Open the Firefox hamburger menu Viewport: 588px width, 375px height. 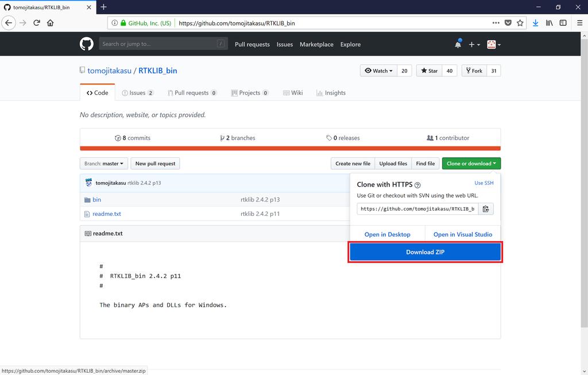pyautogui.click(x=579, y=23)
